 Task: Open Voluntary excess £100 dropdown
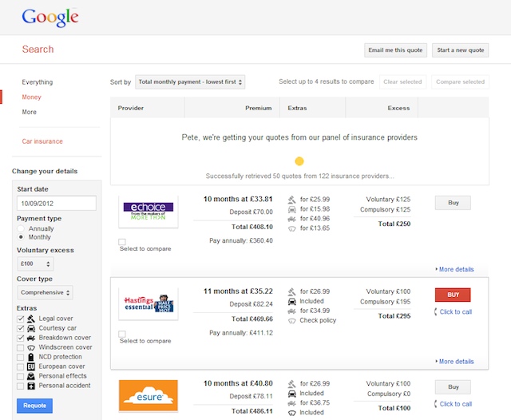click(35, 263)
